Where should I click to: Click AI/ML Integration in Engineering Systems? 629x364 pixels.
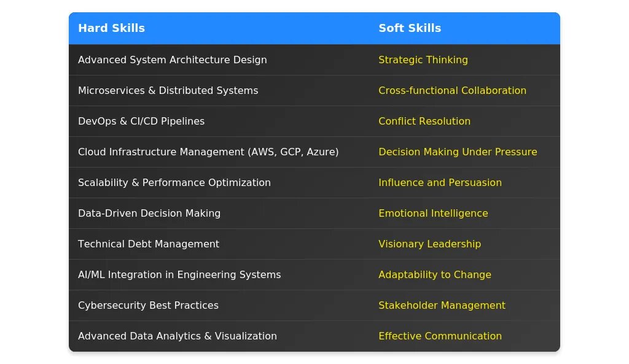coord(179,275)
